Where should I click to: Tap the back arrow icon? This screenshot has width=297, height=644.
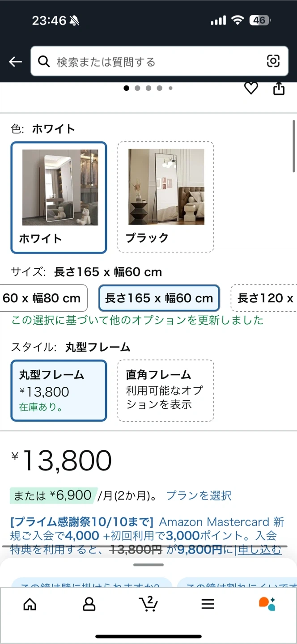pyautogui.click(x=15, y=62)
